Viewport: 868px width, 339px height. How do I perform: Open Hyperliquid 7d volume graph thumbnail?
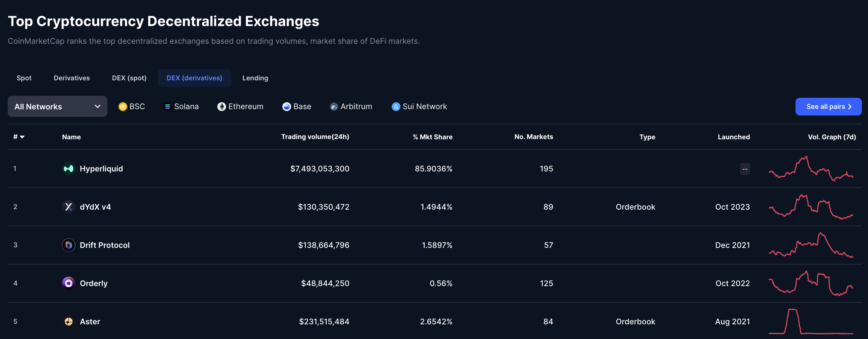(810, 168)
